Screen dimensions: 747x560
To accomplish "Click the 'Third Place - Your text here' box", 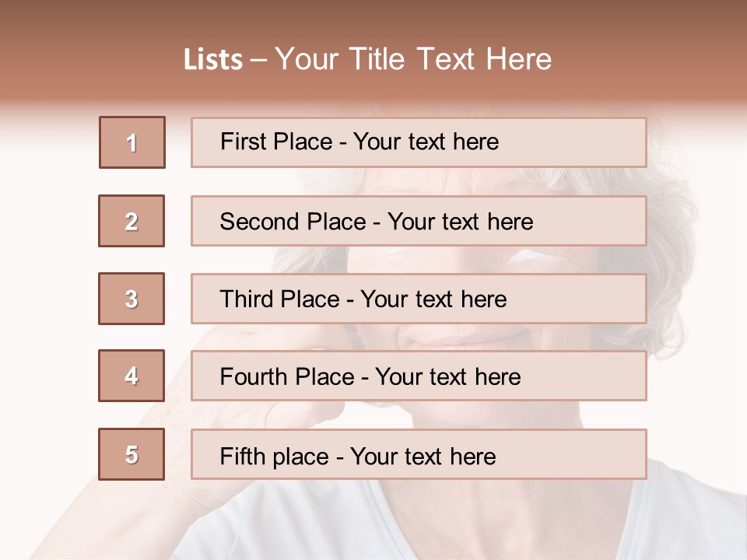I will coord(419,299).
